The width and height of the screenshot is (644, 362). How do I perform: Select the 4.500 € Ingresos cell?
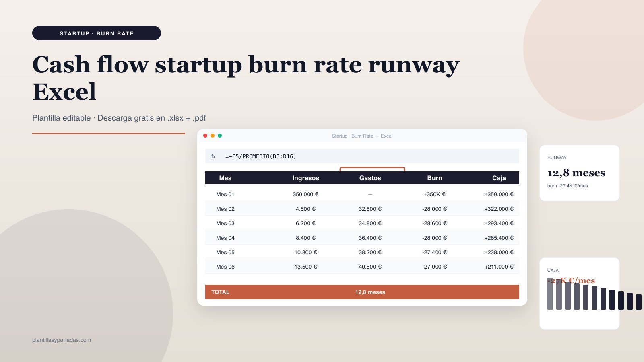(306, 209)
